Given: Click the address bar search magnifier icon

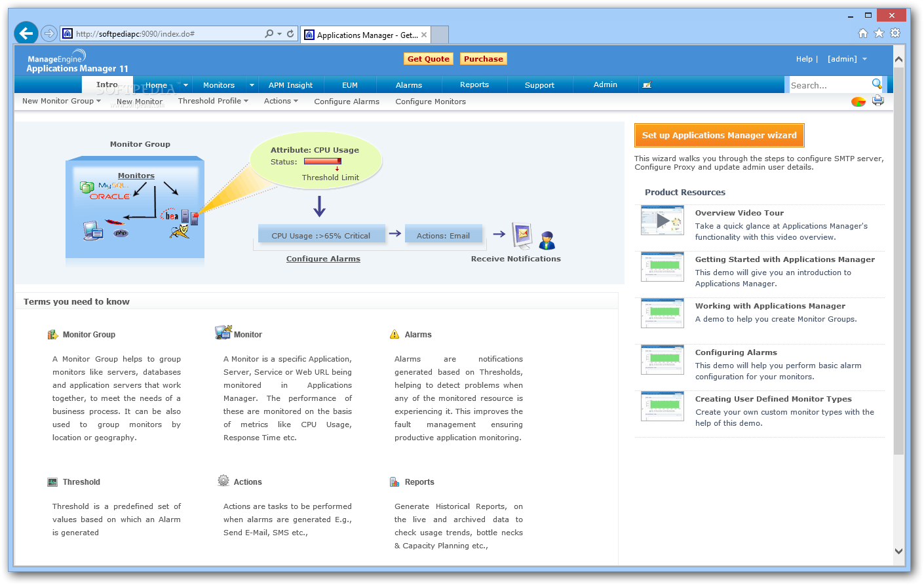Looking at the screenshot, I should 269,33.
